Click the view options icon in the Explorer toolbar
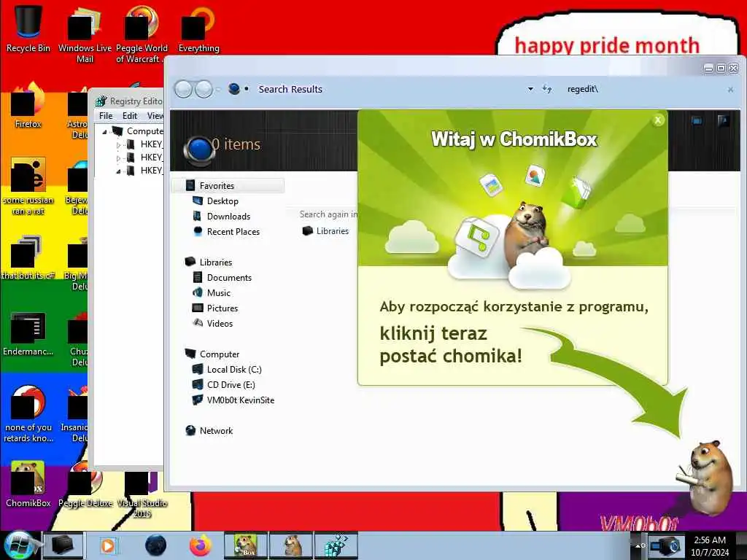 (697, 121)
